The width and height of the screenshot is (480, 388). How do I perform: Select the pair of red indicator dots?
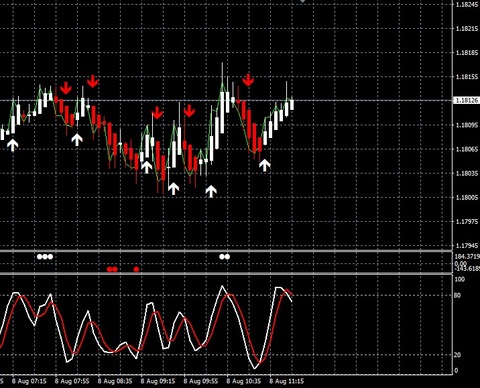[x=112, y=269]
